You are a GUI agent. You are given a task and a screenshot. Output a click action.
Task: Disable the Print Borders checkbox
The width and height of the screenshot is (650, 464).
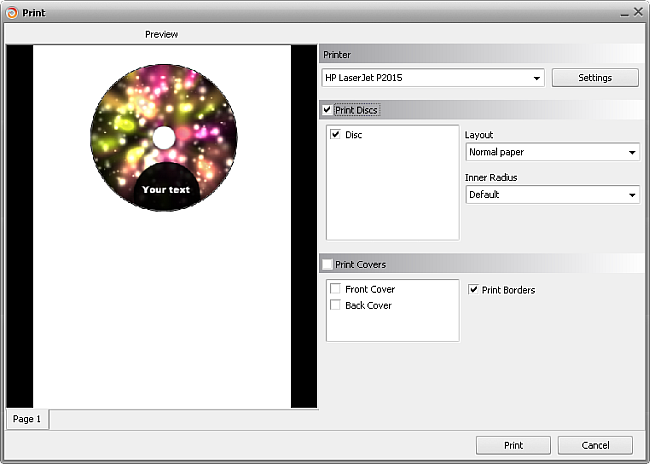(473, 289)
